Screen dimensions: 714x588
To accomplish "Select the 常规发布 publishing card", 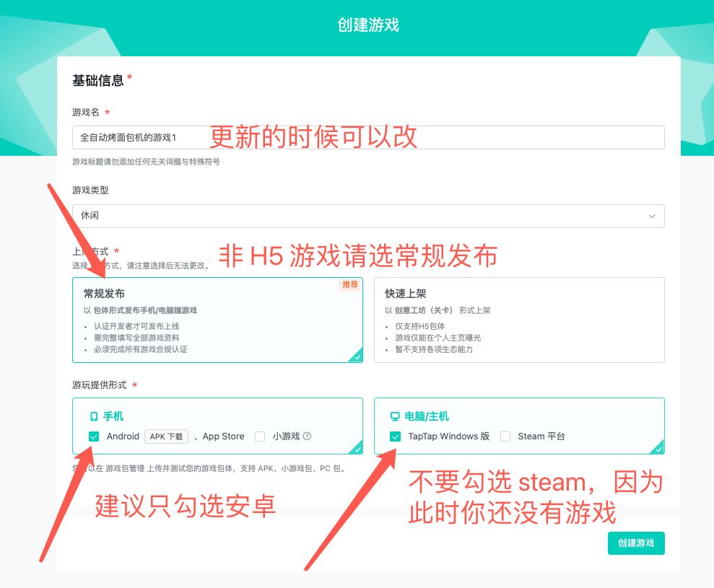I will [217, 320].
